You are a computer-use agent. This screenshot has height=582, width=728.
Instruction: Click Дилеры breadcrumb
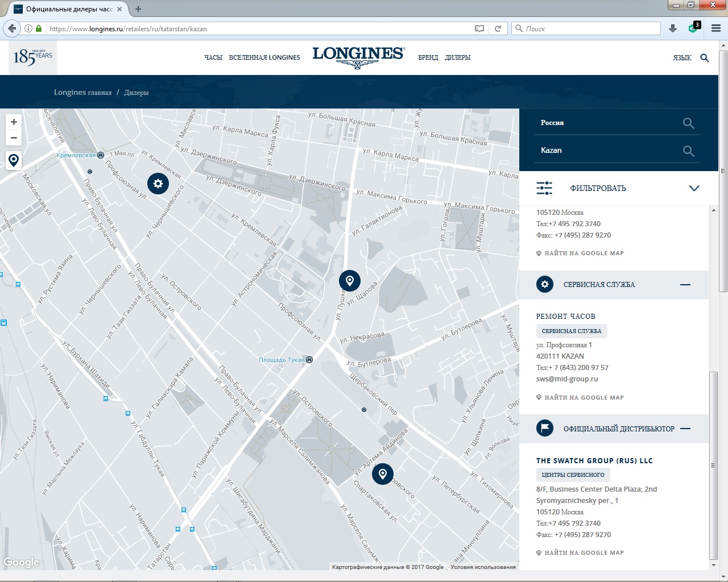pyautogui.click(x=136, y=92)
